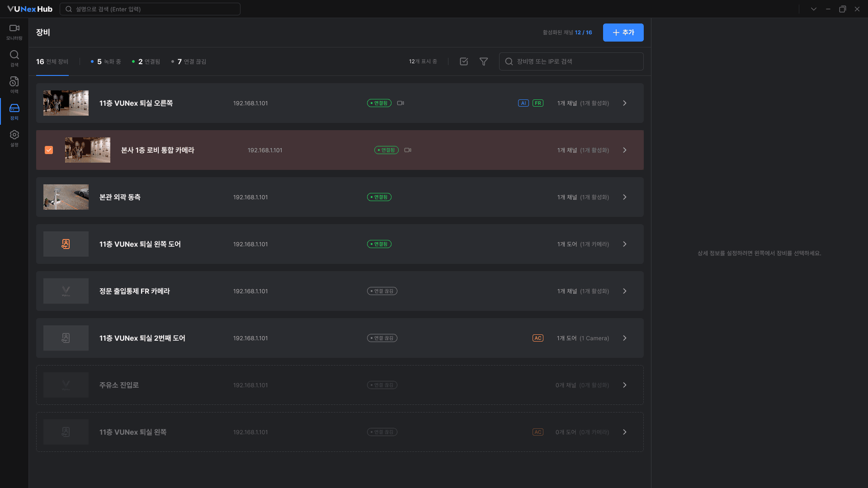
Task: Click the 추가 add button
Action: tap(623, 33)
